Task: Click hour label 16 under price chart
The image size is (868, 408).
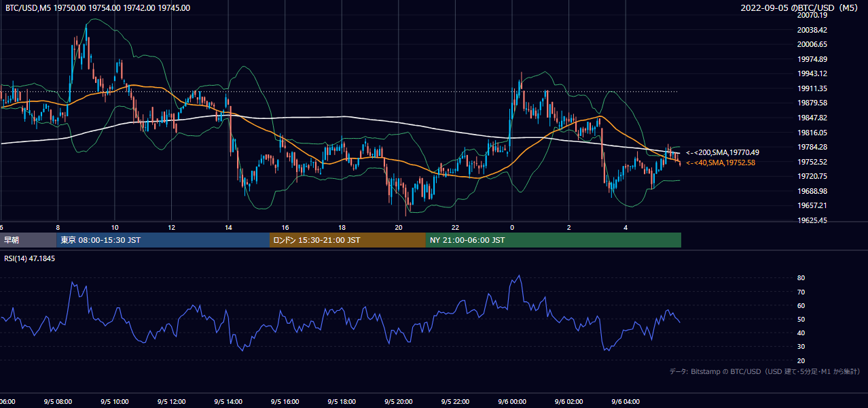Action: pyautogui.click(x=285, y=227)
